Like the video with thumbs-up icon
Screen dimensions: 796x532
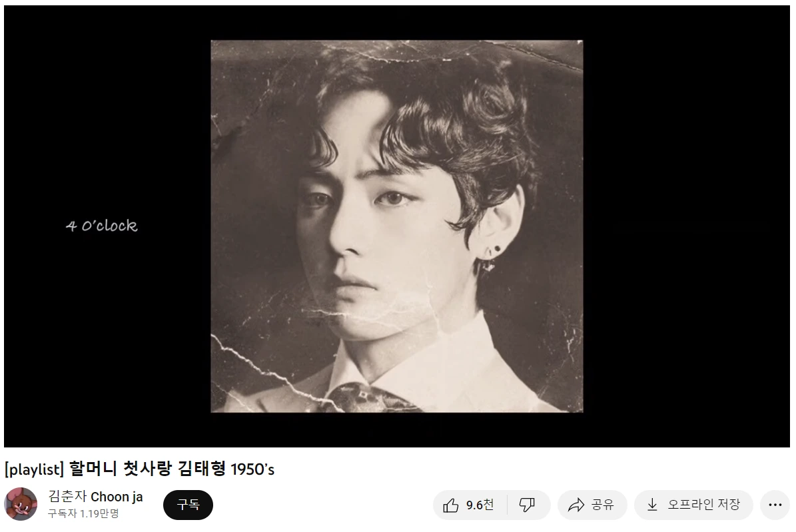click(x=450, y=505)
